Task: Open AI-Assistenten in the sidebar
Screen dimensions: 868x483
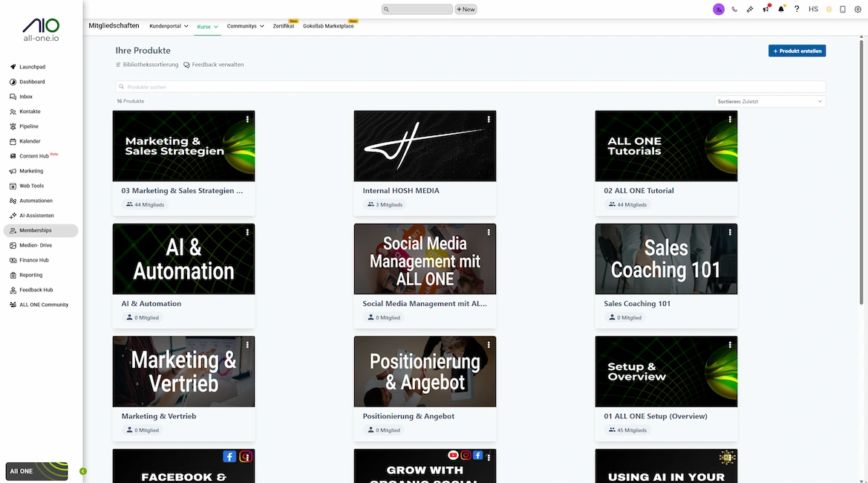Action: coord(36,216)
